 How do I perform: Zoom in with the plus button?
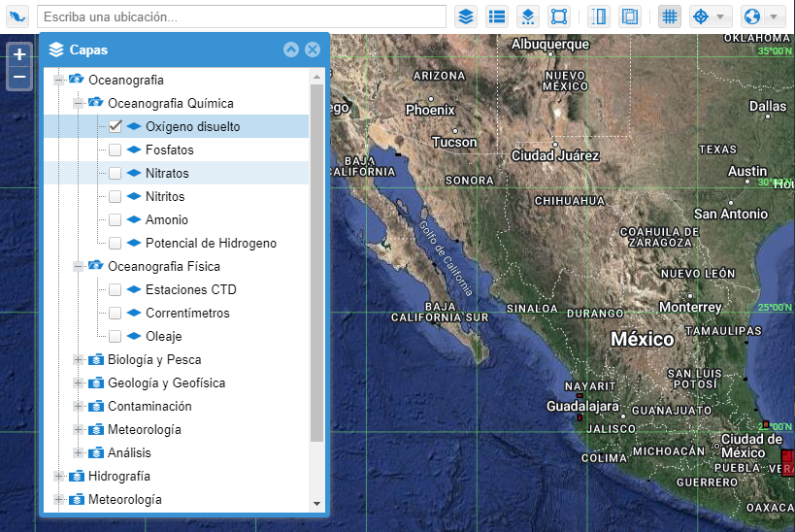[x=19, y=54]
